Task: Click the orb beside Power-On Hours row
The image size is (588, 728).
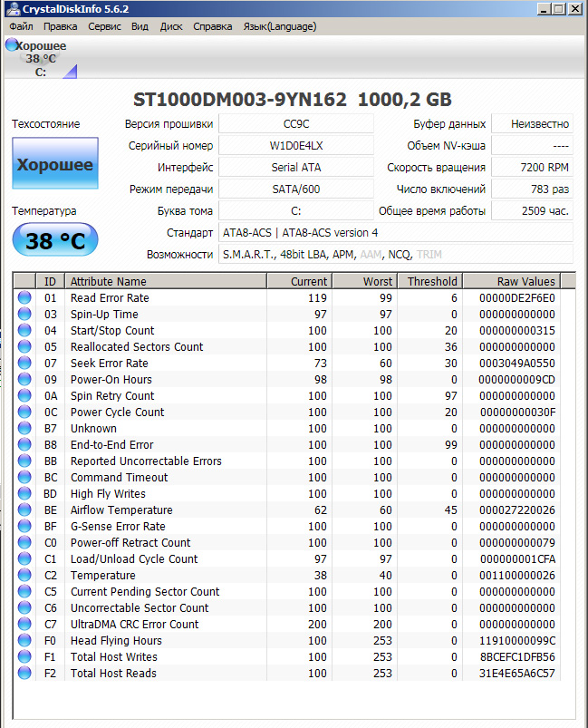Action: pos(24,380)
